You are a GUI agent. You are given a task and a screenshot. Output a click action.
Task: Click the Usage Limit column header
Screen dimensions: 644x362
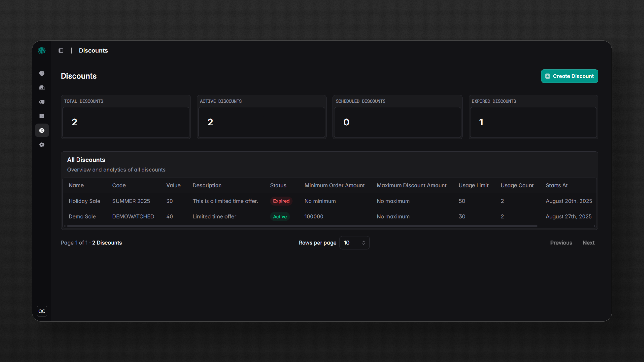(473, 185)
